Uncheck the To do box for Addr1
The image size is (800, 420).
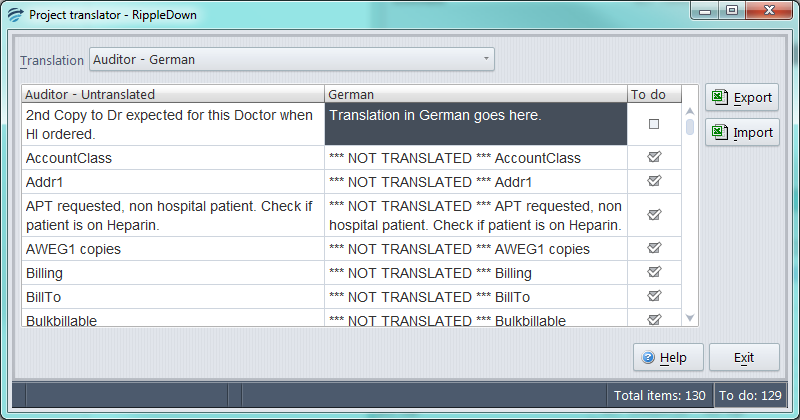pos(654,181)
